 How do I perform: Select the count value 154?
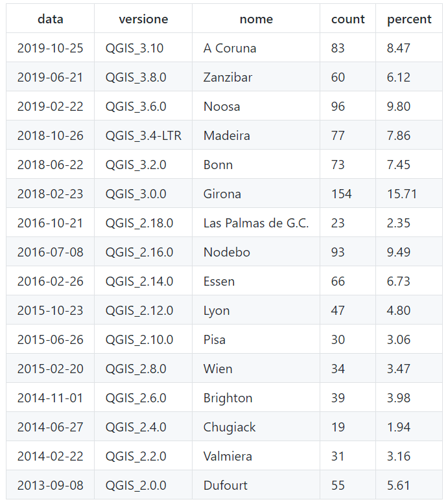point(341,194)
